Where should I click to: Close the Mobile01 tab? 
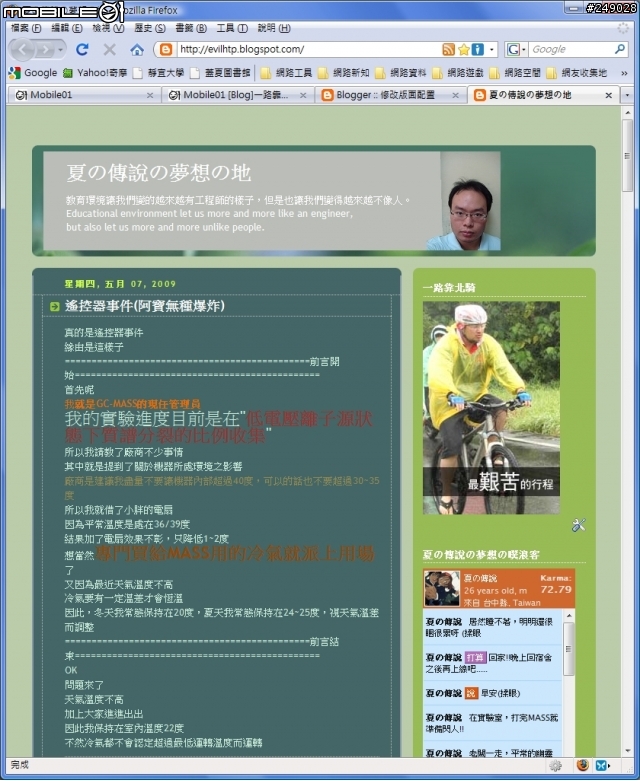(150, 95)
